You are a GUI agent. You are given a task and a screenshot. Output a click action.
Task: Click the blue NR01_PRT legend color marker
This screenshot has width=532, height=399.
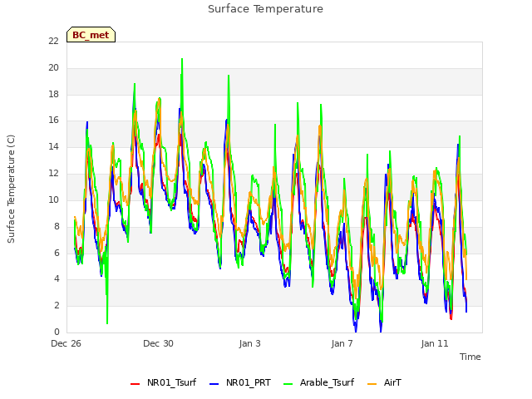tap(214, 384)
